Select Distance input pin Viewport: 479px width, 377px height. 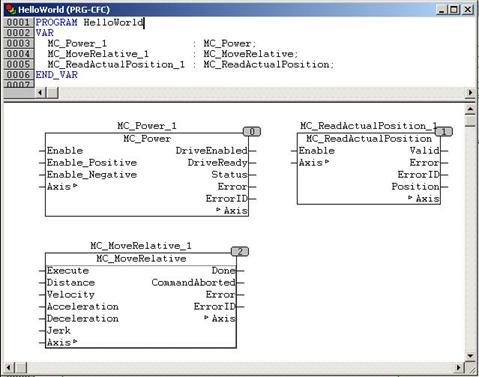(x=71, y=283)
